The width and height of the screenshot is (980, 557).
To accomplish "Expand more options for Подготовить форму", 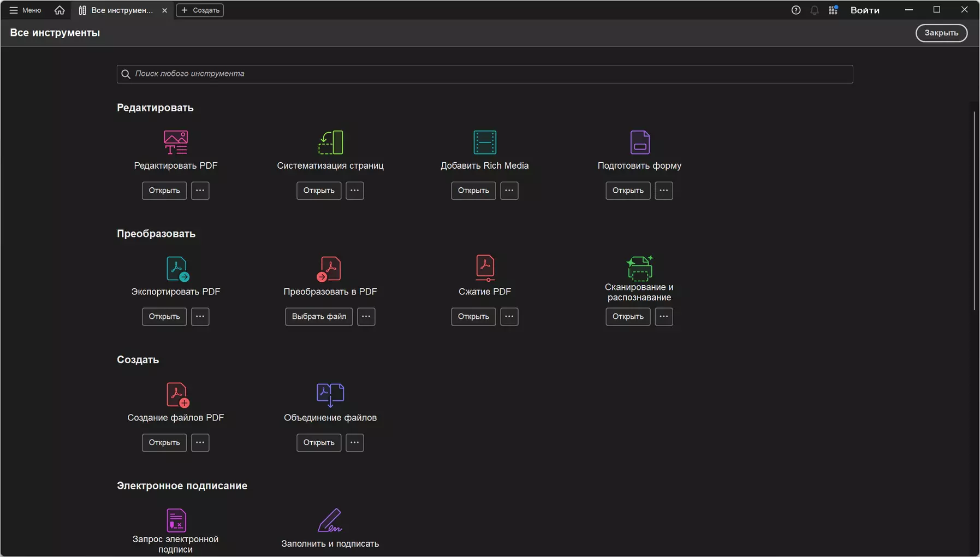I will (x=664, y=191).
